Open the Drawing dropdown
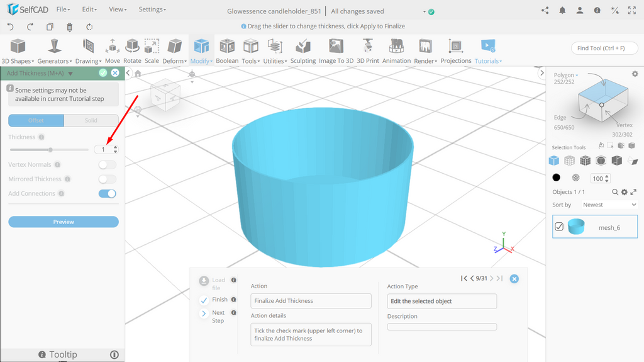This screenshot has width=644, height=362. click(x=88, y=51)
